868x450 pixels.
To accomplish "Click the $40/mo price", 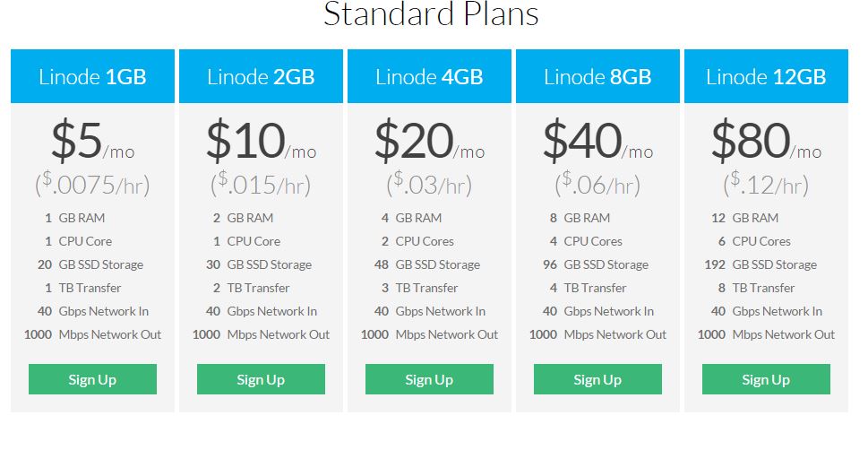I will pyautogui.click(x=597, y=140).
